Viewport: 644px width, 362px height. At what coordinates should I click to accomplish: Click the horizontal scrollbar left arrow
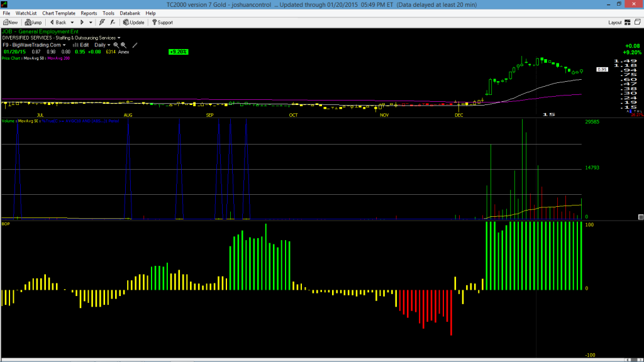629,360
